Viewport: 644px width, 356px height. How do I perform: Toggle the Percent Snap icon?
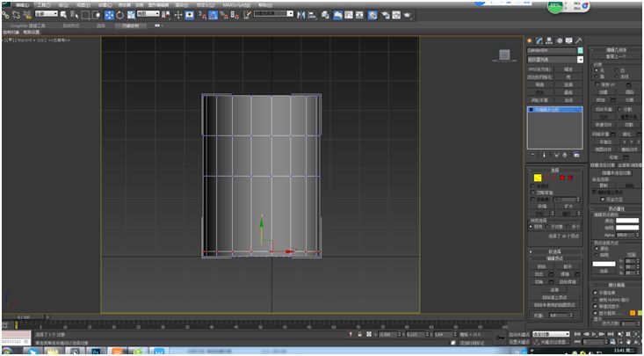coord(224,15)
